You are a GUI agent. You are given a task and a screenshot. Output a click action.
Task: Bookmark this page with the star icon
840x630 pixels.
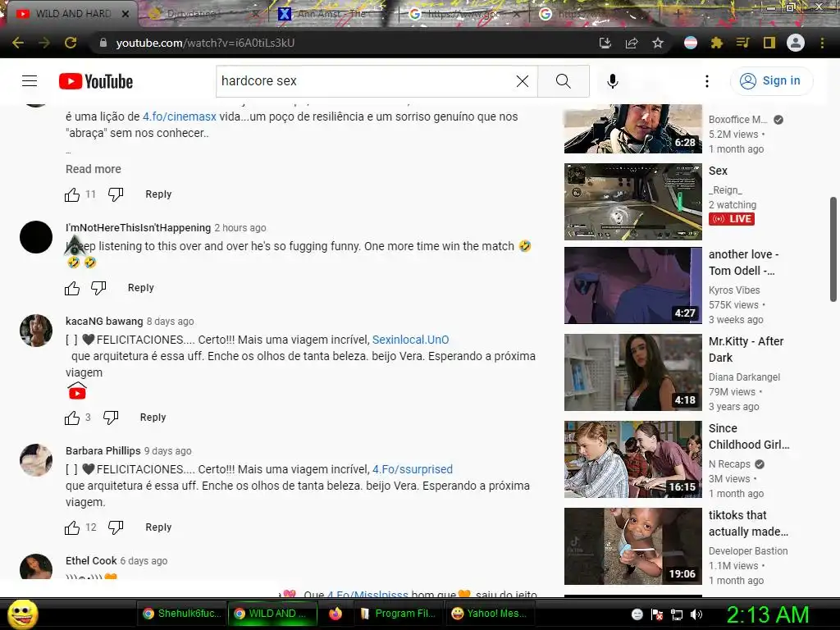tap(658, 43)
